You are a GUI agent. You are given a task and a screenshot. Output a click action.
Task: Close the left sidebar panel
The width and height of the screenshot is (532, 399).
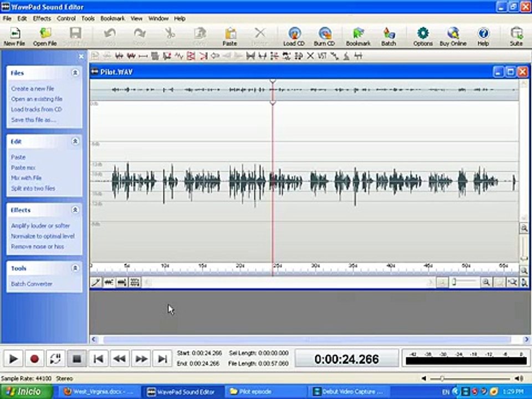click(x=81, y=57)
